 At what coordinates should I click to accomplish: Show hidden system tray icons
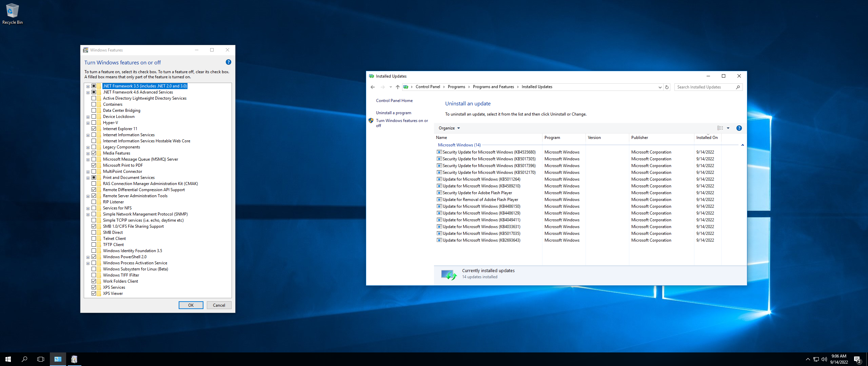(x=808, y=359)
